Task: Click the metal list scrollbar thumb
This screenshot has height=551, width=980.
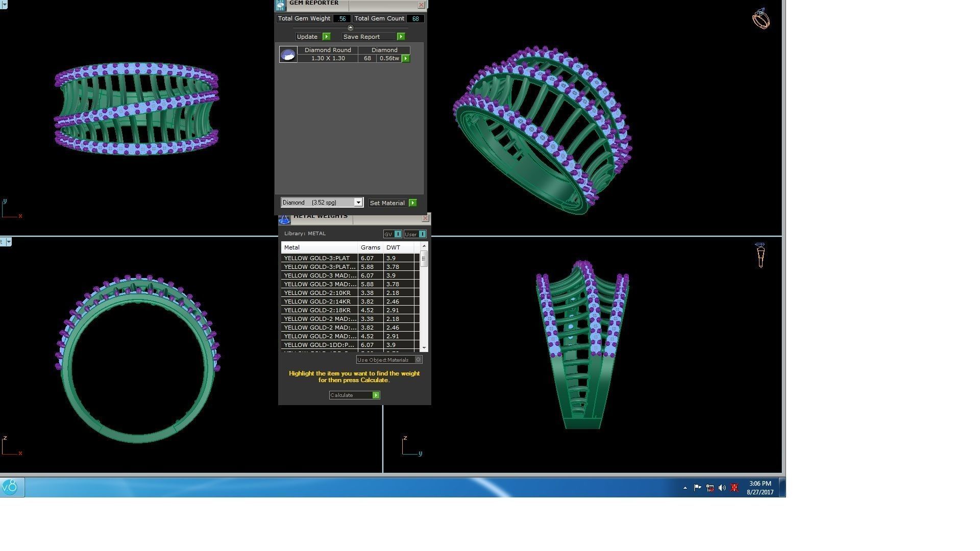Action: coord(424,259)
